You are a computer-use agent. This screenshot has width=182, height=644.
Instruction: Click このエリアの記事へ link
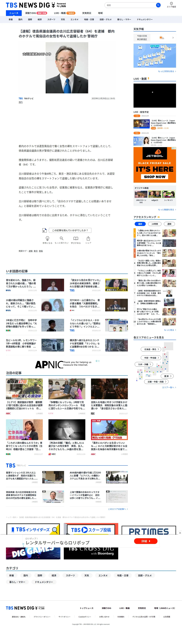click(118, 509)
